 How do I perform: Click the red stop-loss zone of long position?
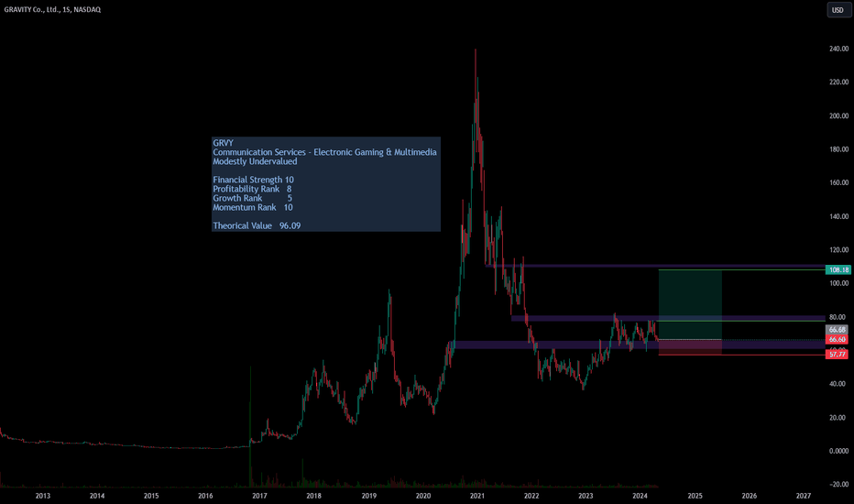tap(690, 347)
